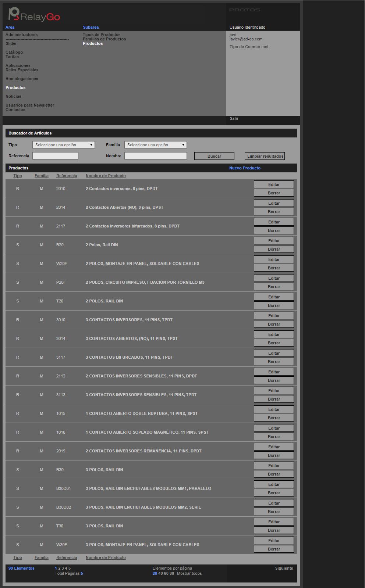This screenshot has height=588, width=365.
Task: Show 80 elements per page
Action: [172, 573]
